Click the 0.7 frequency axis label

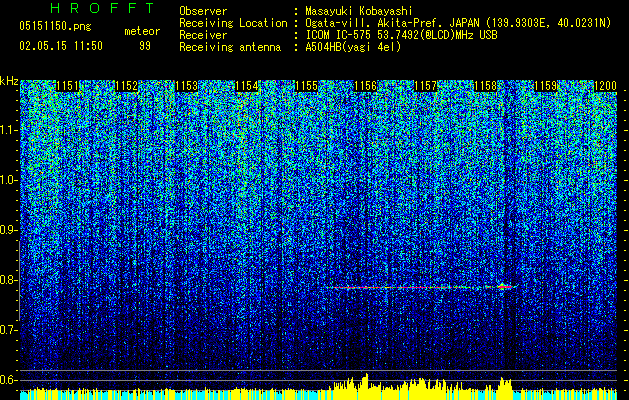[x=9, y=330]
